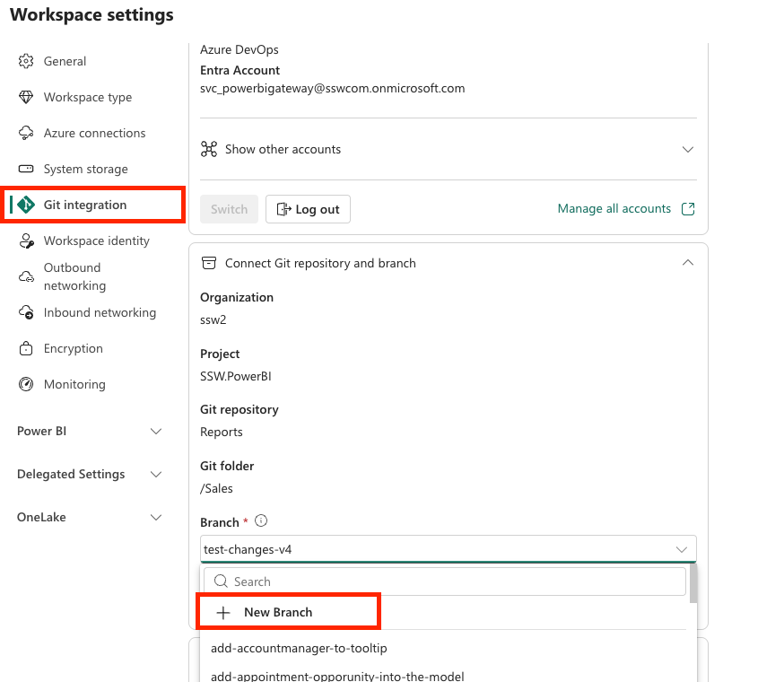This screenshot has width=784, height=682.
Task: Open Outbound networking settings
Action: click(75, 276)
